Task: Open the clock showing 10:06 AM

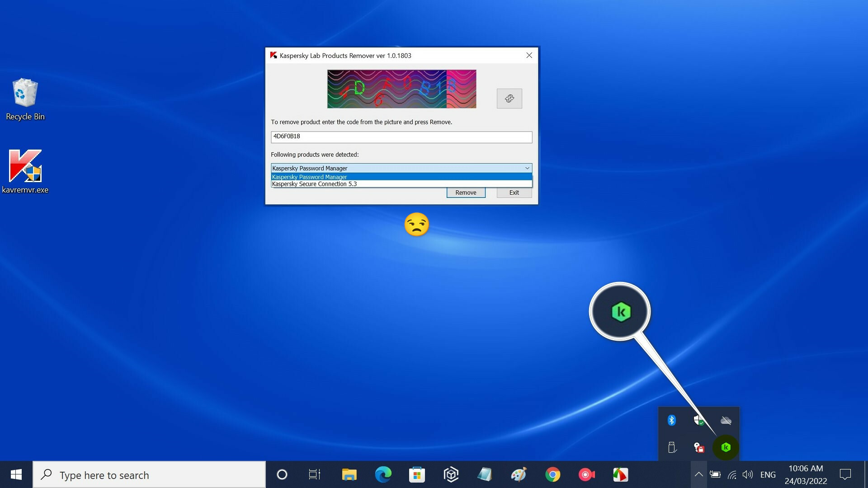Action: [x=806, y=474]
